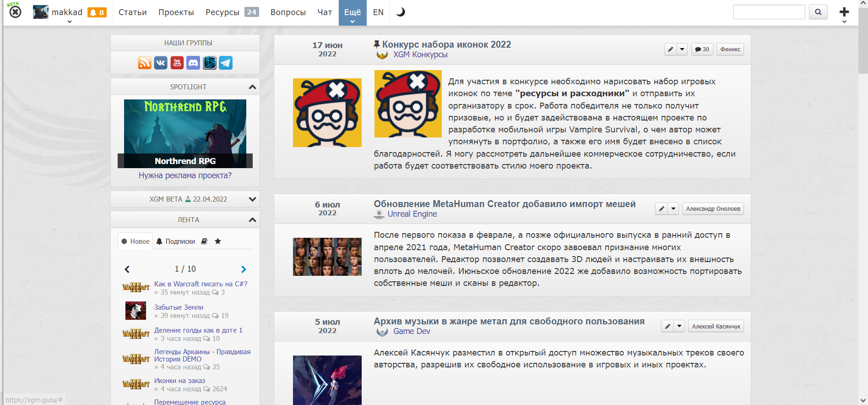Select the Подписки feed tab
868x405 pixels.
point(176,241)
